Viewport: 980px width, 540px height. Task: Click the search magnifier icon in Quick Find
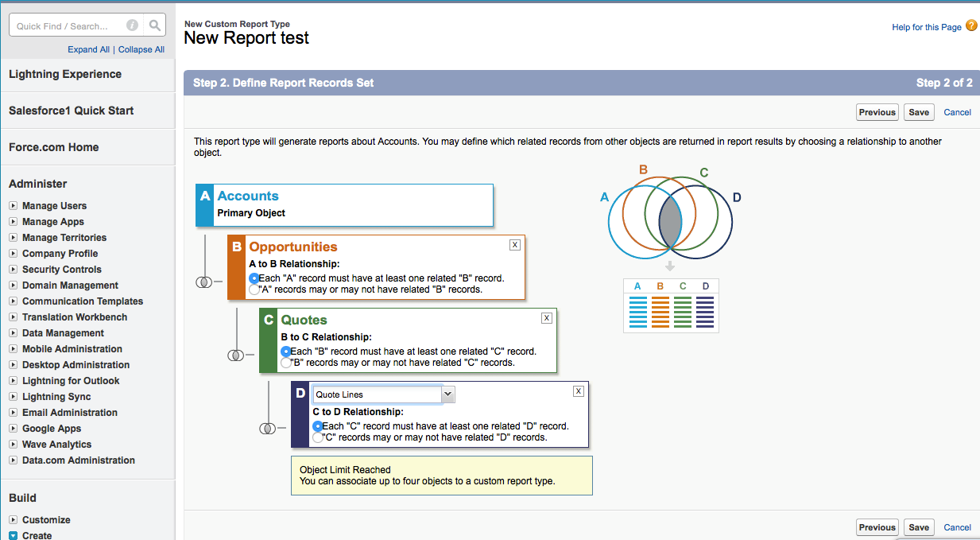tap(154, 25)
